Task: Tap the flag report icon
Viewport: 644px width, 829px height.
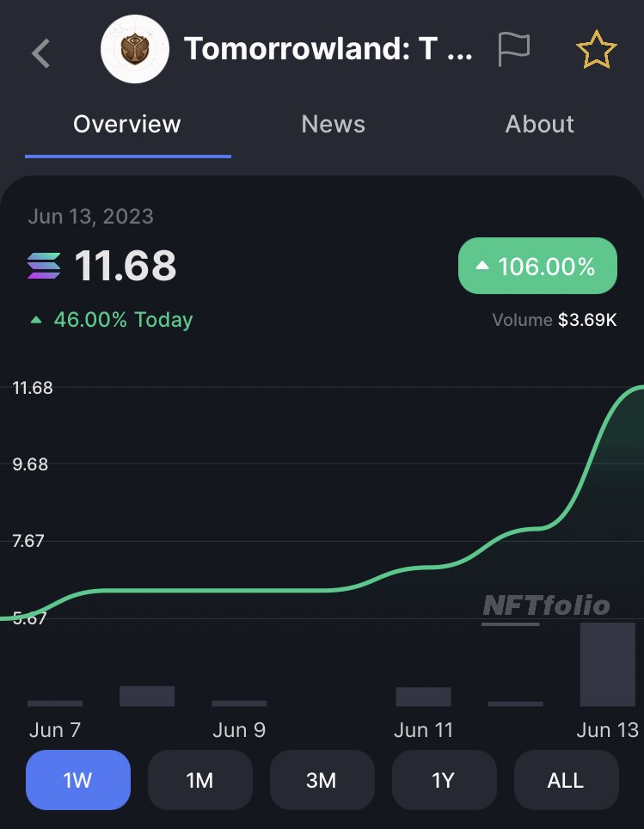Action: [x=513, y=49]
